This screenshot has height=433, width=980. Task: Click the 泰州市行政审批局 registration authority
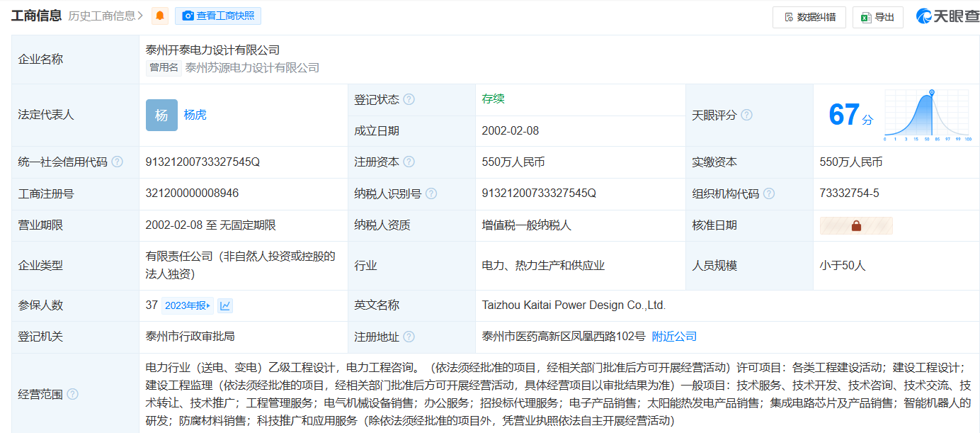point(190,337)
